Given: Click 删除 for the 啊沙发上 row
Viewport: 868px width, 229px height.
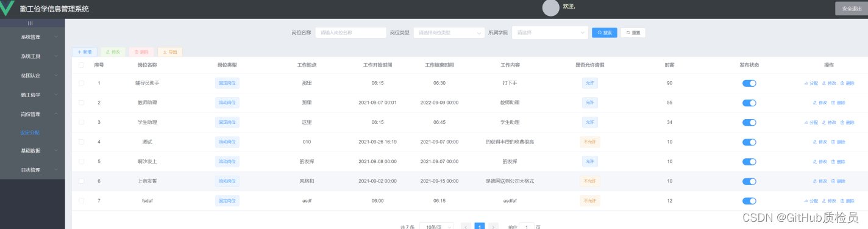Looking at the screenshot, I should coord(838,161).
